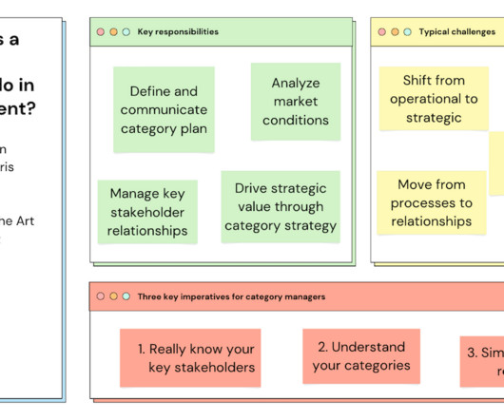Click orange dot in Typical challenges header
Screen dimensions: 504x420
pyautogui.click(x=395, y=31)
